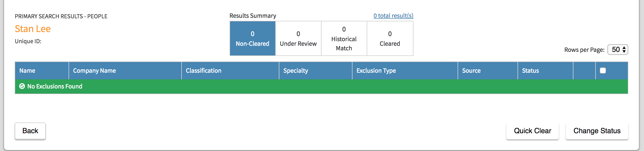Image resolution: width=644 pixels, height=151 pixels.
Task: Sort by Classification column header
Action: (x=203, y=71)
